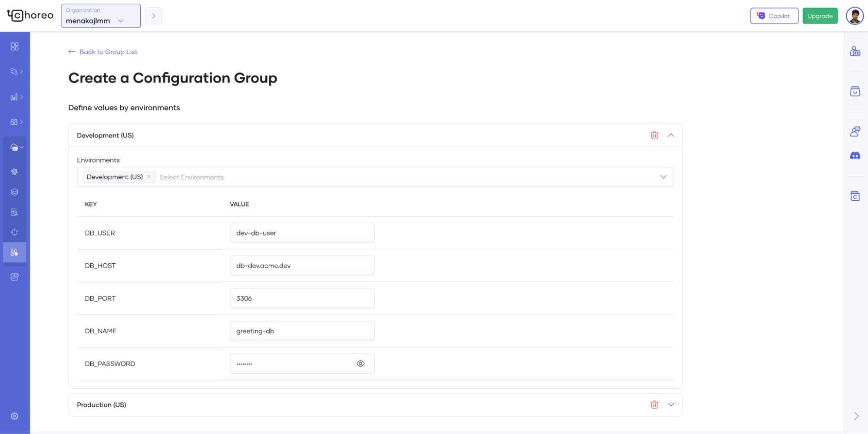The height and width of the screenshot is (434, 868).
Task: Click the green Upgrade button
Action: pos(819,16)
